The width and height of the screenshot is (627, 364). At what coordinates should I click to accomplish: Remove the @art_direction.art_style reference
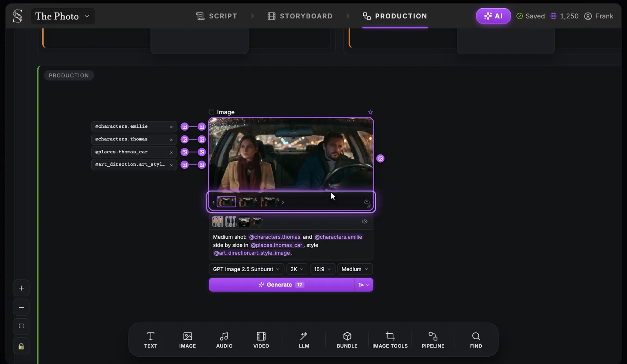point(171,165)
